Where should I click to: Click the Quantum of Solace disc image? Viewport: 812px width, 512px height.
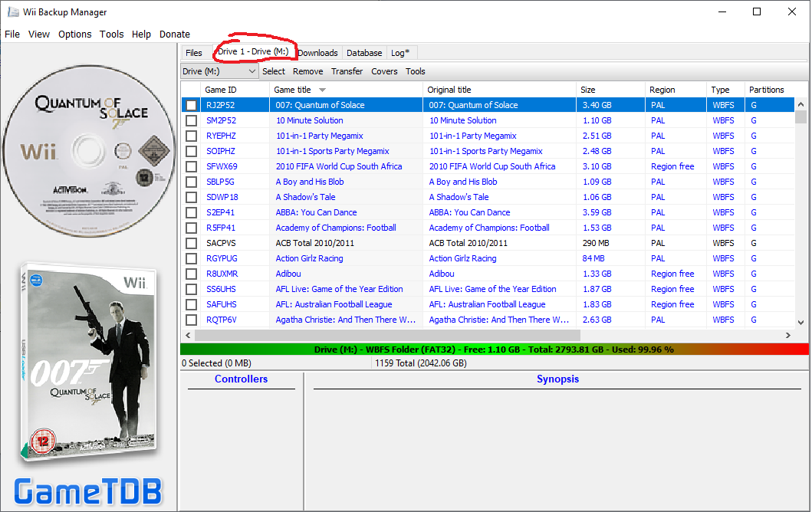(x=89, y=151)
